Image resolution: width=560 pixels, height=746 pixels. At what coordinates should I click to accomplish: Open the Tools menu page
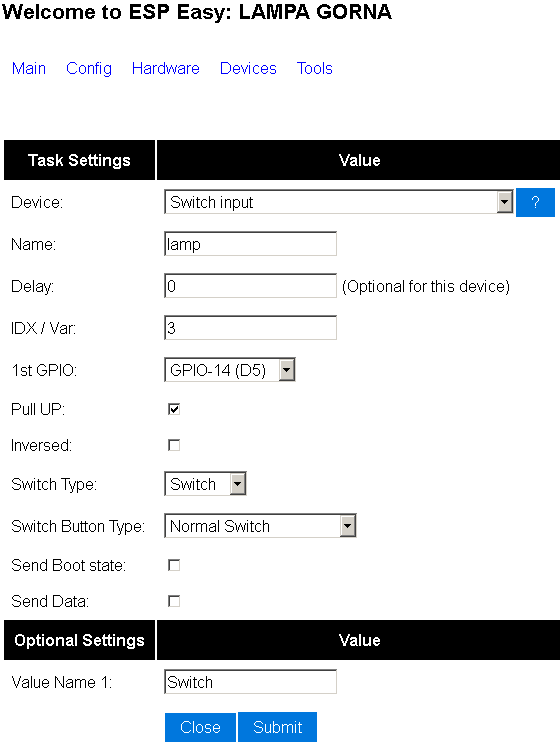[x=314, y=69]
